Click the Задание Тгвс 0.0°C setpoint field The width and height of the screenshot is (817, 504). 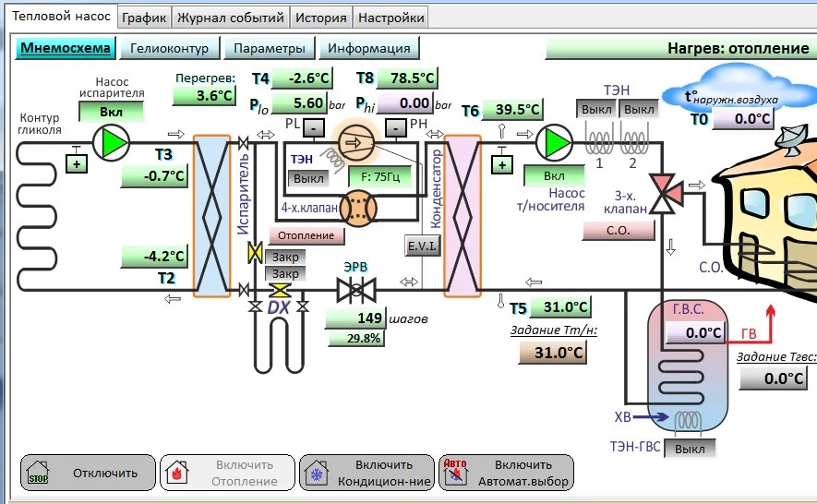coord(774,378)
